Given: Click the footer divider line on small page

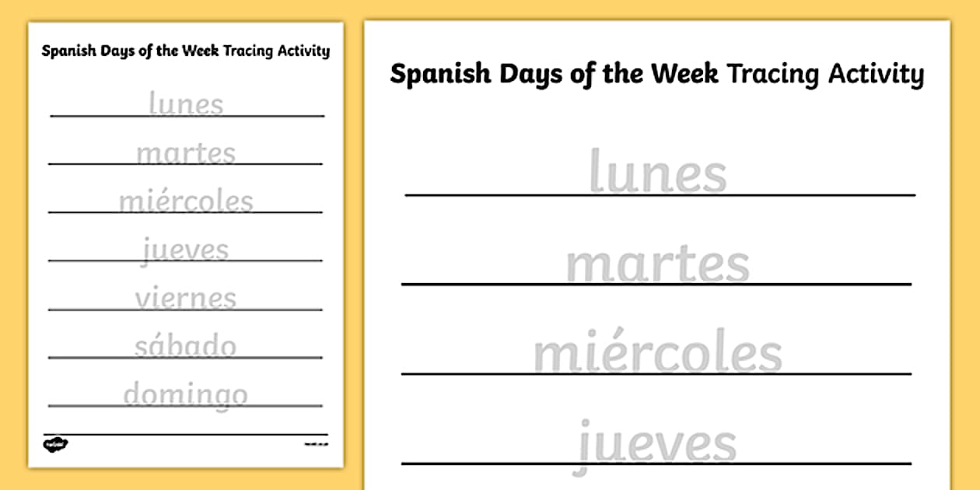Looking at the screenshot, I should (185, 435).
